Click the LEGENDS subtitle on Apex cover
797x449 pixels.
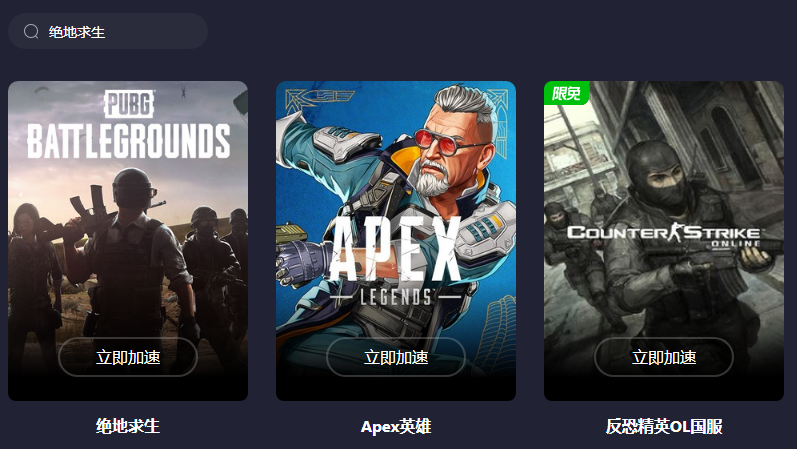[x=396, y=297]
